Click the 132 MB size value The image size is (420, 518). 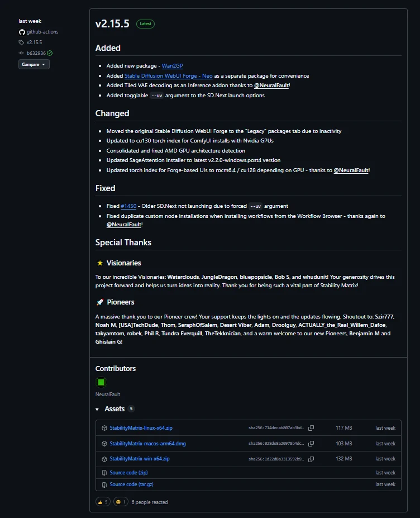click(343, 459)
